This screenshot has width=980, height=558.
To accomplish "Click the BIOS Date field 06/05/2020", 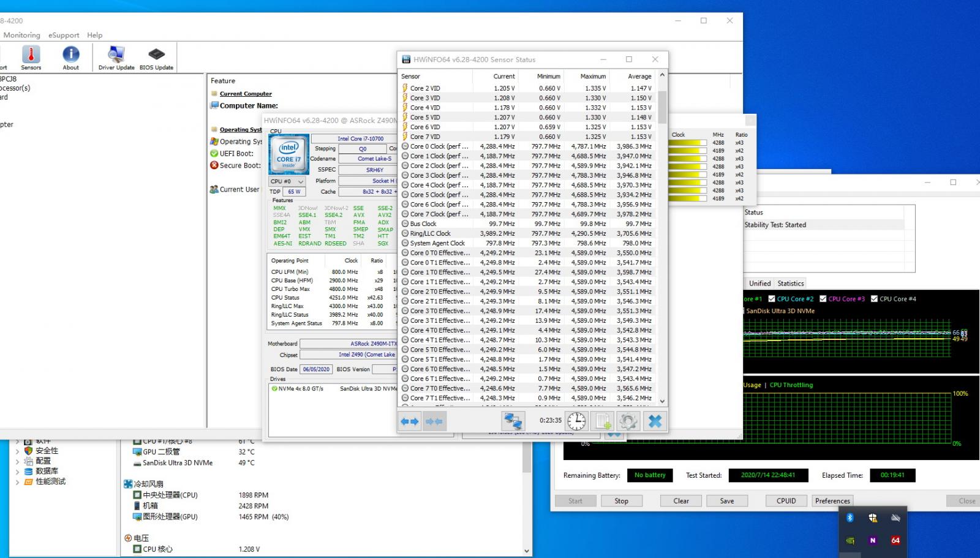I will click(316, 369).
